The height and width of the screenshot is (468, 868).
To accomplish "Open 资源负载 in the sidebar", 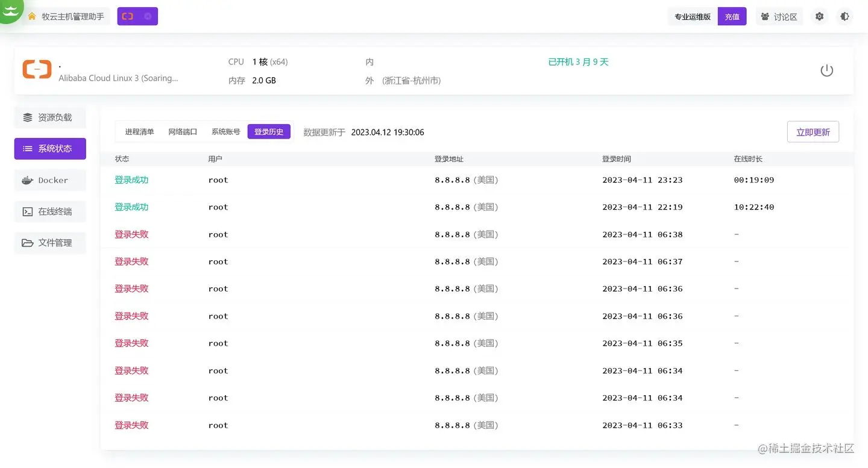I will pos(50,117).
